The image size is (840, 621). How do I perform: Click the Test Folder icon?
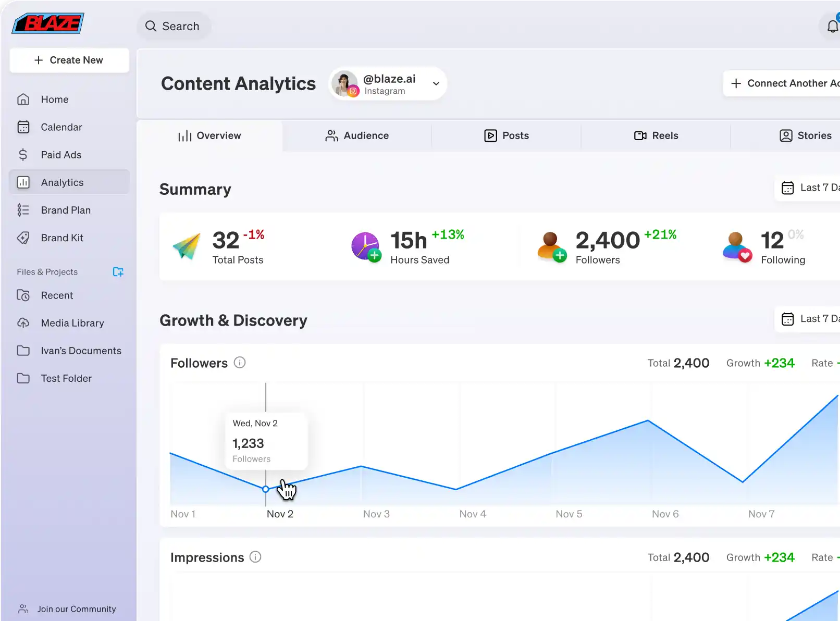(x=23, y=378)
